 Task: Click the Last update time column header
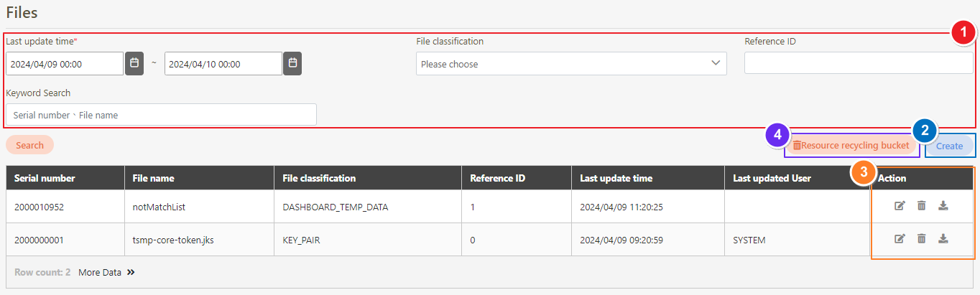pyautogui.click(x=616, y=178)
